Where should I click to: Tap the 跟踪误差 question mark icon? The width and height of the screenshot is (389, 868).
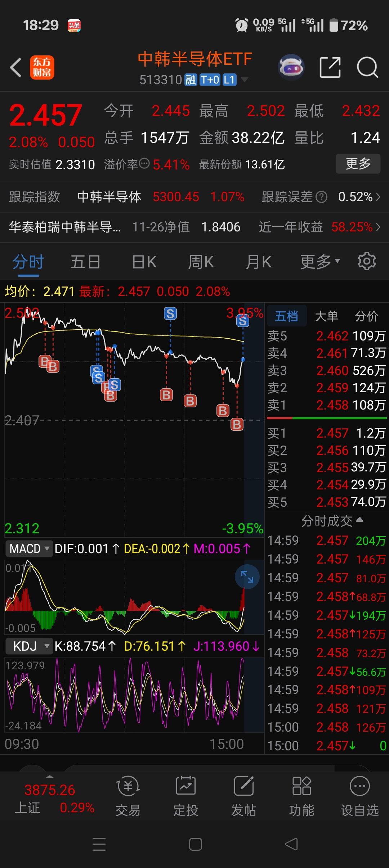pos(321,197)
